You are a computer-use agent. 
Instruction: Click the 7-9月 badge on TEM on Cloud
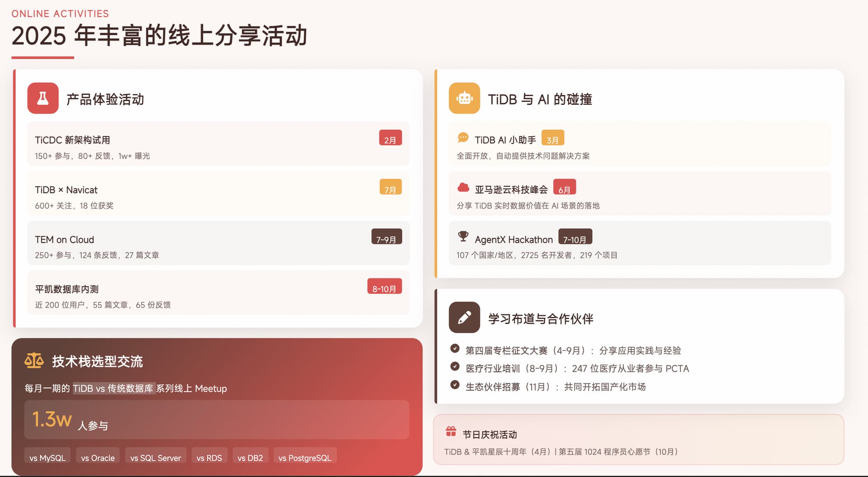tap(387, 237)
